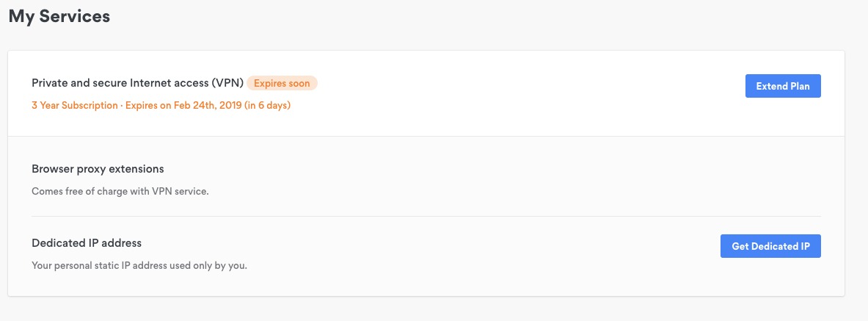Click blank area of the white VPN service row

tap(526, 93)
